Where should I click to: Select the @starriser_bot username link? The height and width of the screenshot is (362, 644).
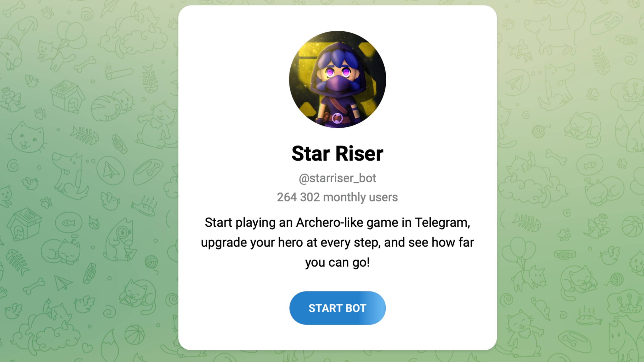pyautogui.click(x=337, y=178)
